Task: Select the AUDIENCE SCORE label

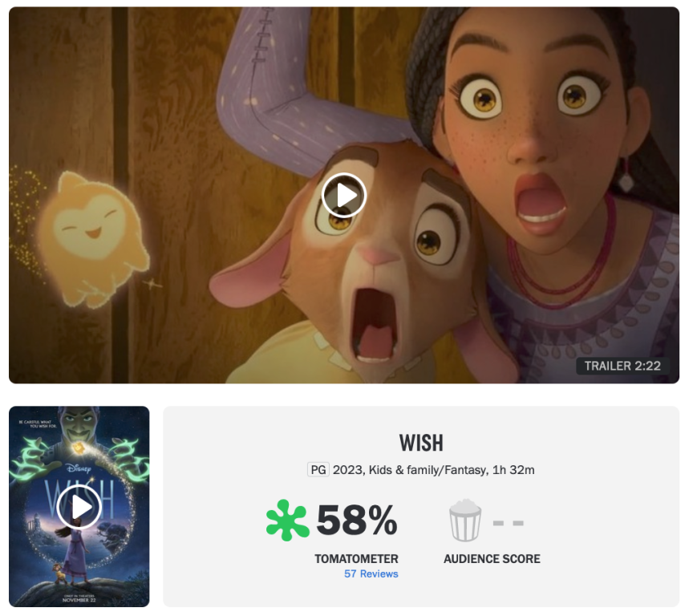Action: click(x=492, y=559)
